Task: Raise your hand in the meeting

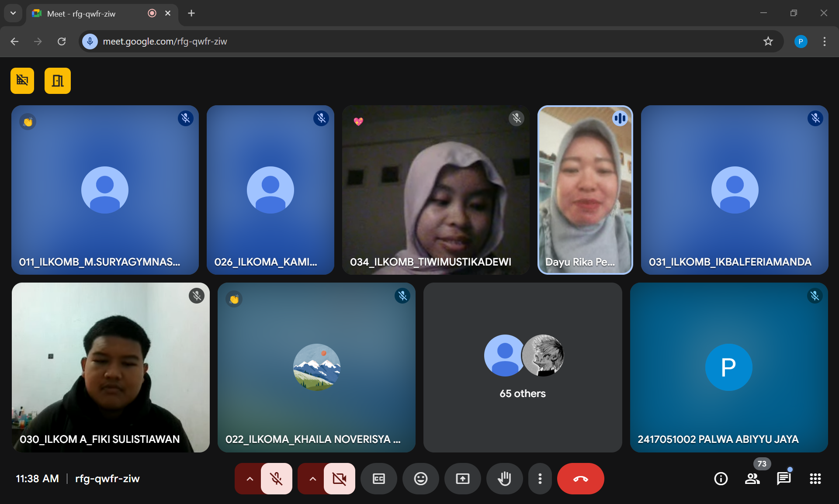Action: [504, 479]
